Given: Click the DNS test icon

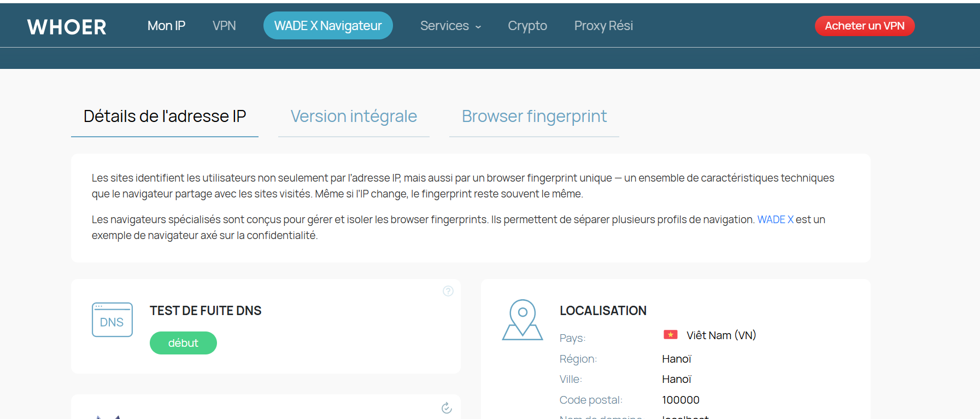Looking at the screenshot, I should coord(112,320).
